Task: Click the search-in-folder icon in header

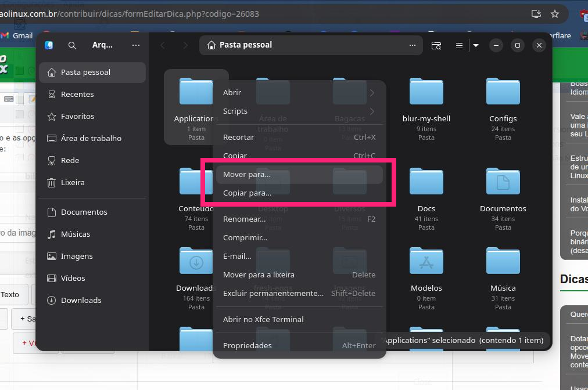Action: pyautogui.click(x=436, y=45)
